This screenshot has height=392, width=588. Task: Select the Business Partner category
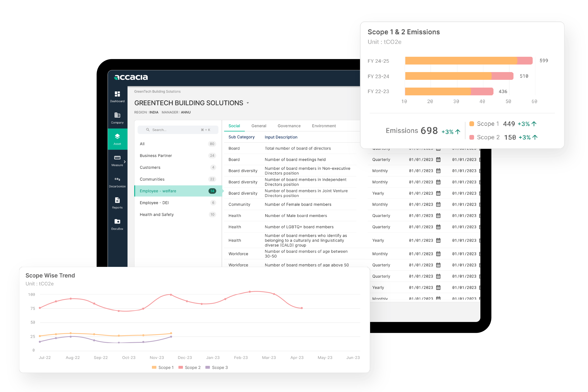coord(178,156)
